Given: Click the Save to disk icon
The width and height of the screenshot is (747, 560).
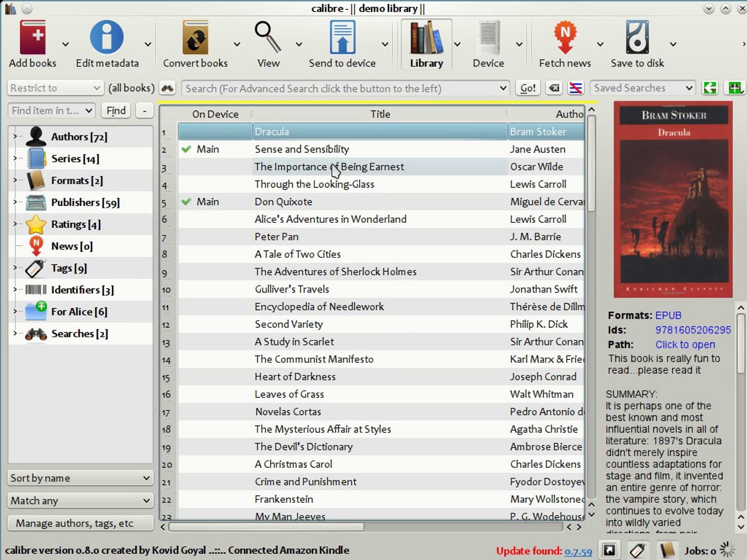Looking at the screenshot, I should click(x=637, y=39).
